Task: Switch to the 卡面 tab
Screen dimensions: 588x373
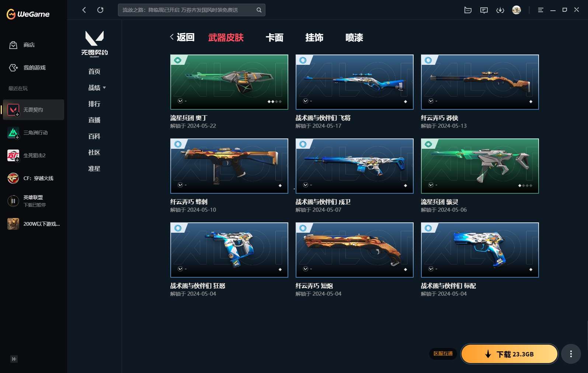Action: coord(274,38)
